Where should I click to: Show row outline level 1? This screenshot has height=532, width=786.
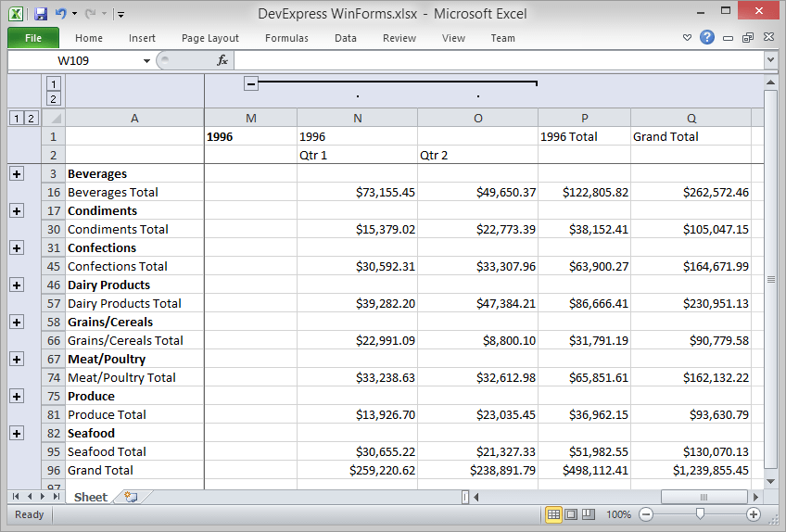point(16,118)
